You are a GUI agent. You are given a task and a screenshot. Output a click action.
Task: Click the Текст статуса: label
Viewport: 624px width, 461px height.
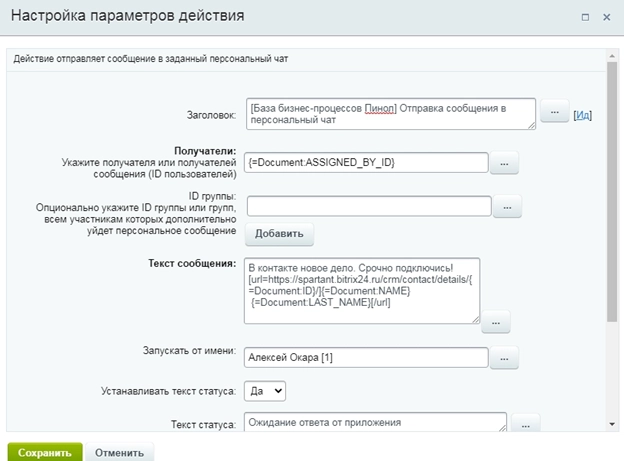(x=203, y=424)
